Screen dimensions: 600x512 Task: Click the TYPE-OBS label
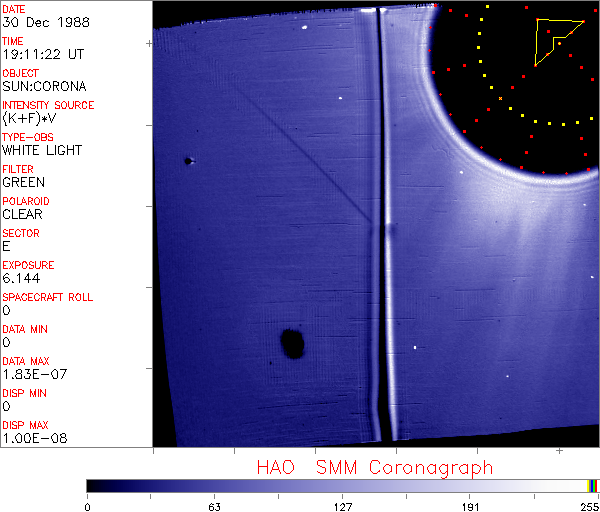click(x=28, y=137)
